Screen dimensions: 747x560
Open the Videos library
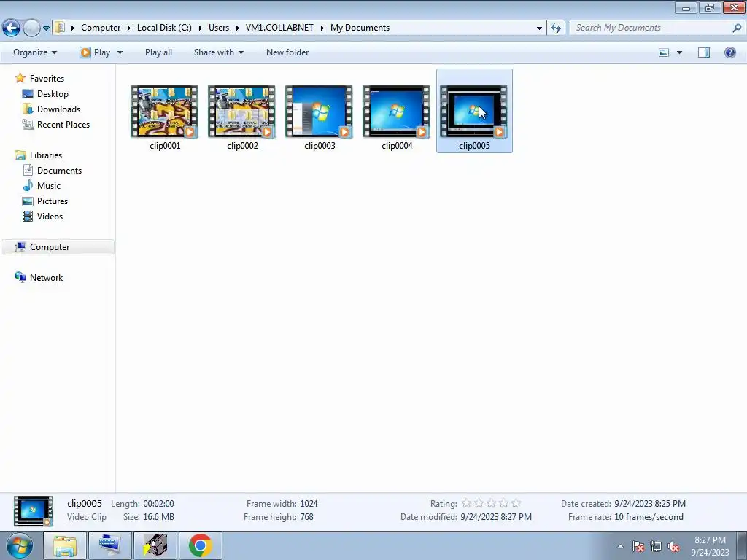click(50, 216)
